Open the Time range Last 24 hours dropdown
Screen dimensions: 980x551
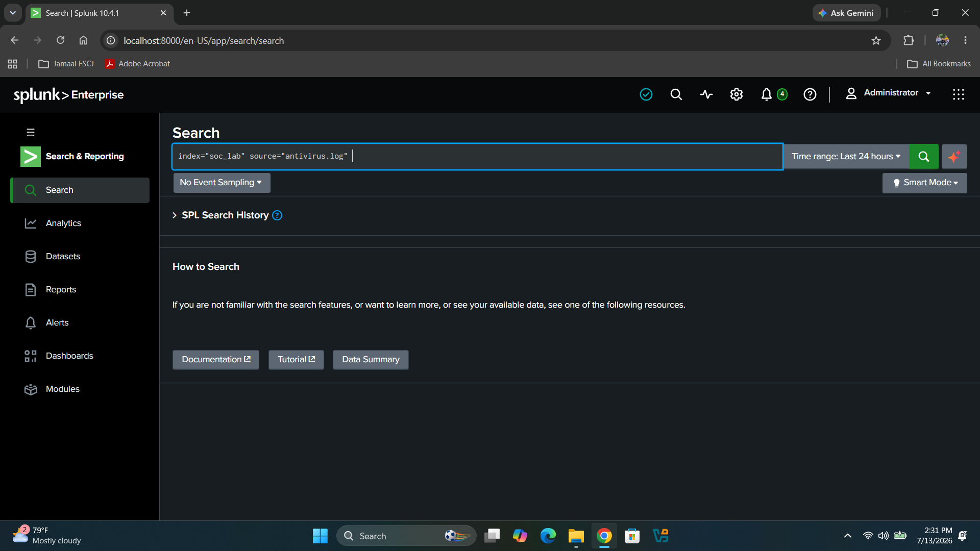[x=846, y=157]
